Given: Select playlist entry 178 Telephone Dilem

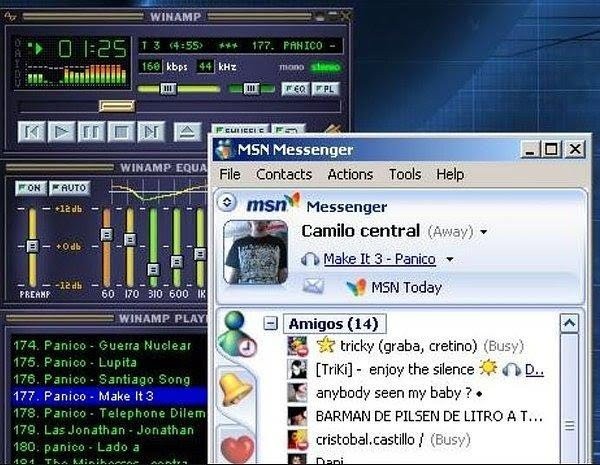Looking at the screenshot, I should (109, 413).
